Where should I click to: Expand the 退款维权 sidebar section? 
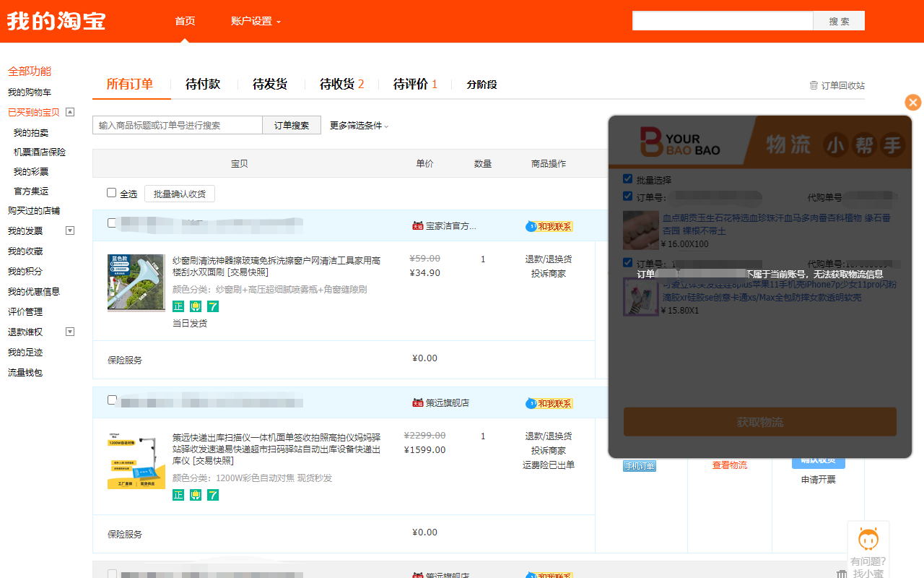70,332
